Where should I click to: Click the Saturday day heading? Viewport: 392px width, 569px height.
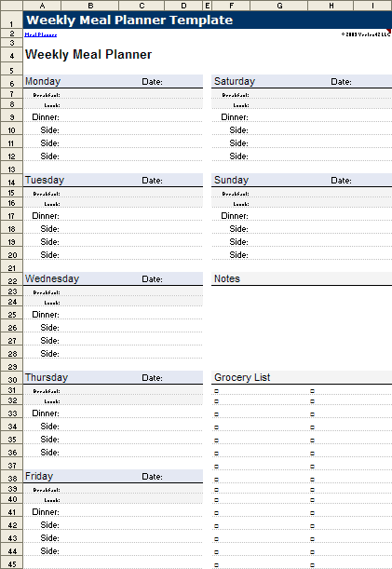coord(235,81)
